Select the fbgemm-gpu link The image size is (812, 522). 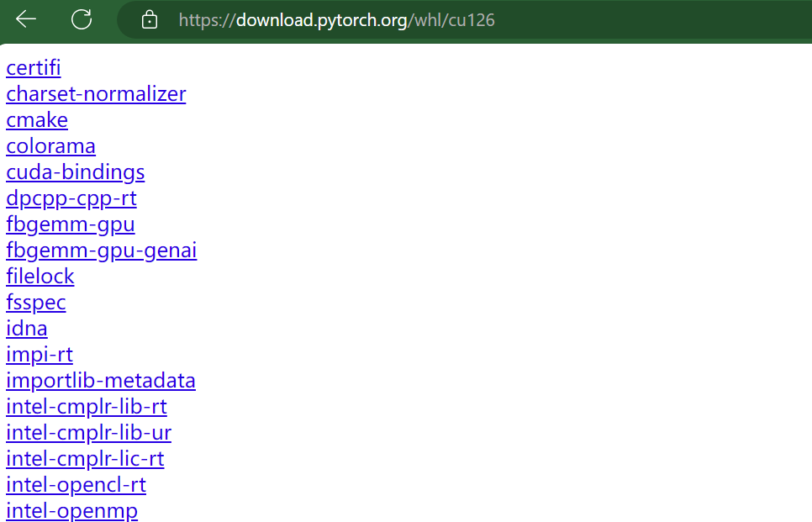point(71,224)
